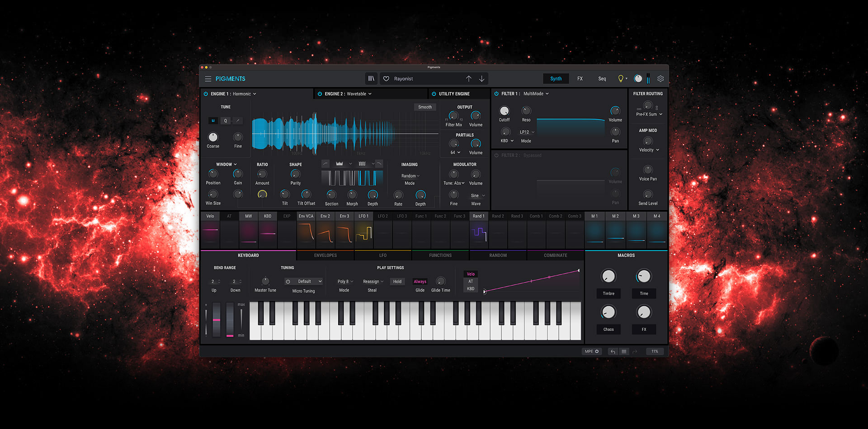Open the edit history list icon

point(624,351)
